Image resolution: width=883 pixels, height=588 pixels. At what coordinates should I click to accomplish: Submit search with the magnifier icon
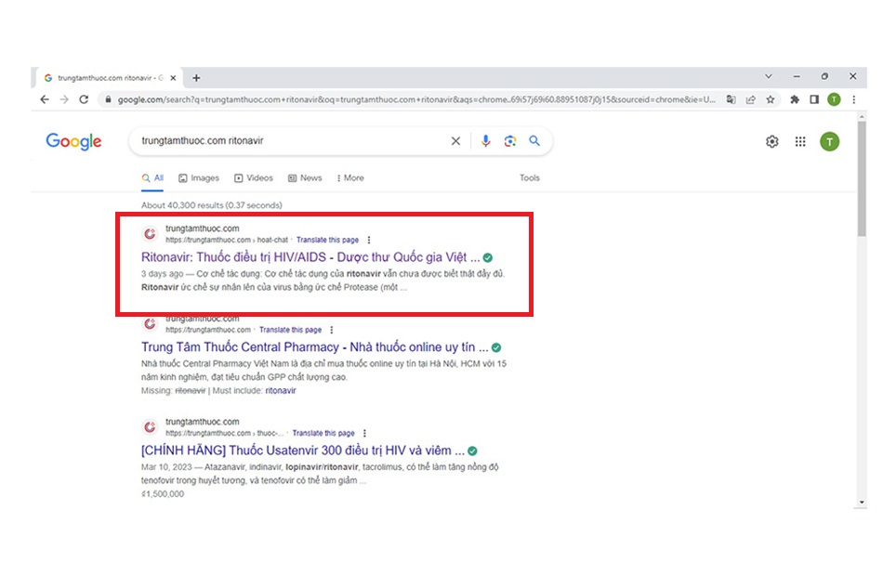pos(534,140)
